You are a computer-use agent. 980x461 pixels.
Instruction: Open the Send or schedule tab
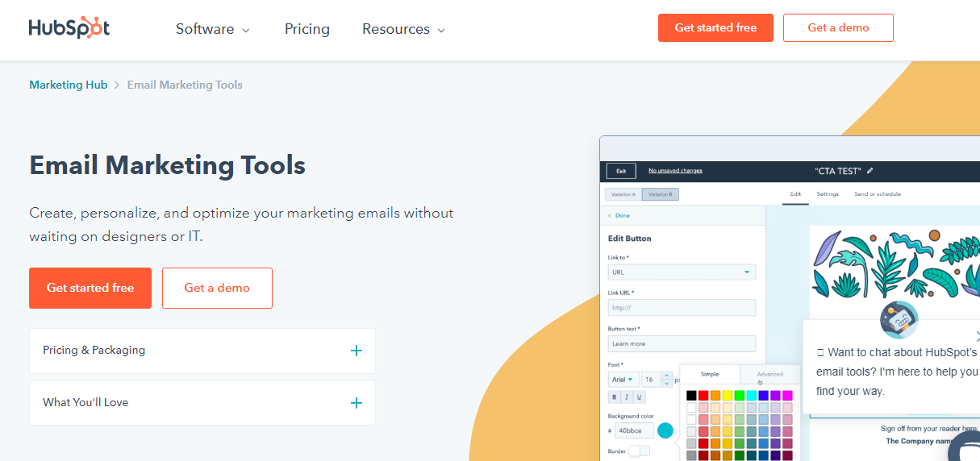click(x=878, y=194)
